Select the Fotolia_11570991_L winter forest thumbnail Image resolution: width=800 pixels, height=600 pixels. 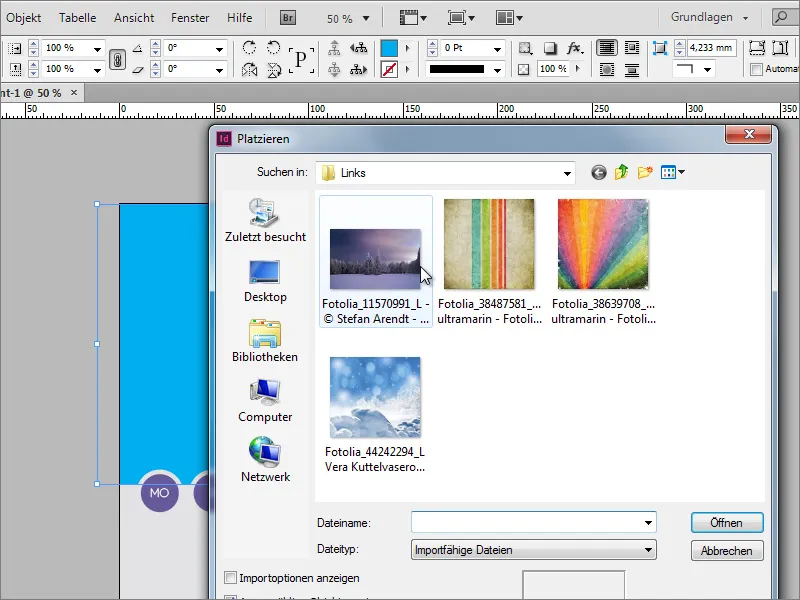coord(376,261)
